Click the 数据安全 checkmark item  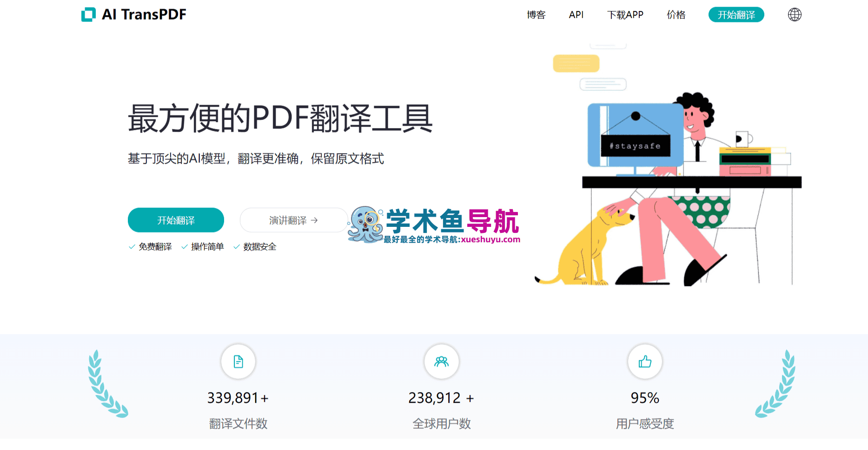click(255, 247)
